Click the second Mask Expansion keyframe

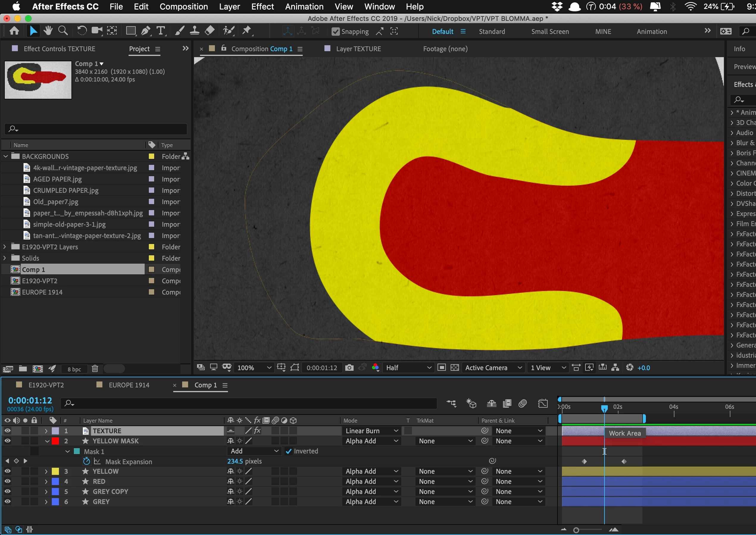pos(624,462)
